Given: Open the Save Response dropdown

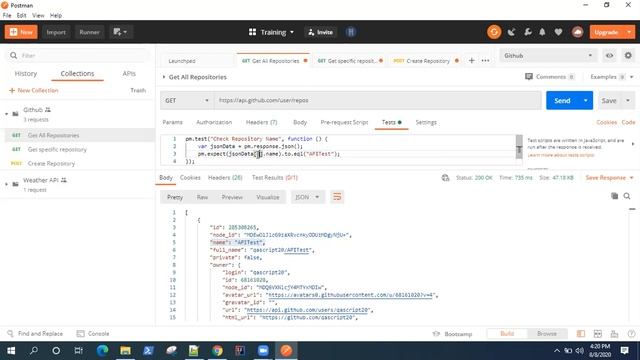Looking at the screenshot, I should [x=609, y=178].
